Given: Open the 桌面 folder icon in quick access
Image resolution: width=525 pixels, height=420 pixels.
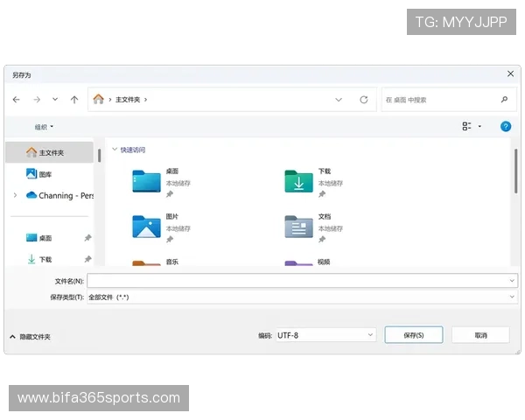Looking at the screenshot, I should click(x=146, y=181).
